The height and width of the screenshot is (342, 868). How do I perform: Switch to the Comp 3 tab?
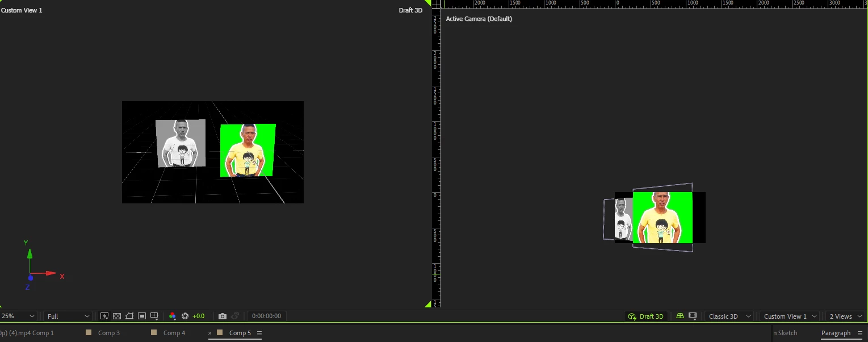coord(109,333)
